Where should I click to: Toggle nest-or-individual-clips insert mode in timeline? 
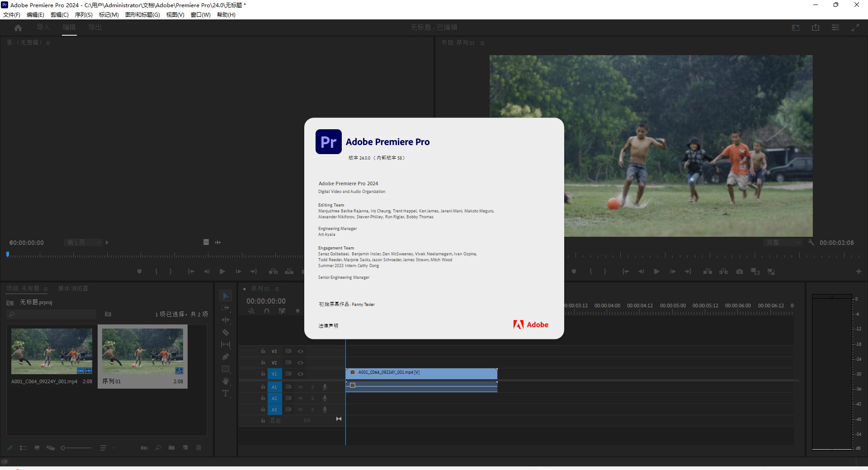click(x=251, y=311)
